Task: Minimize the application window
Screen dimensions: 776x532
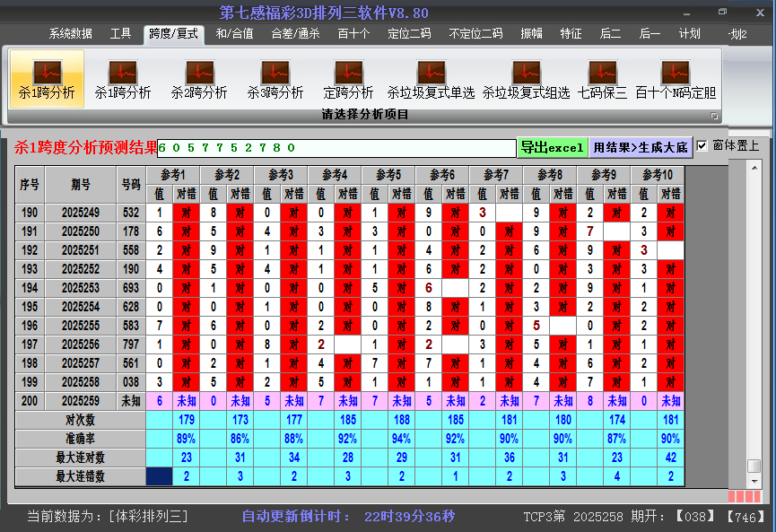Action: point(686,13)
